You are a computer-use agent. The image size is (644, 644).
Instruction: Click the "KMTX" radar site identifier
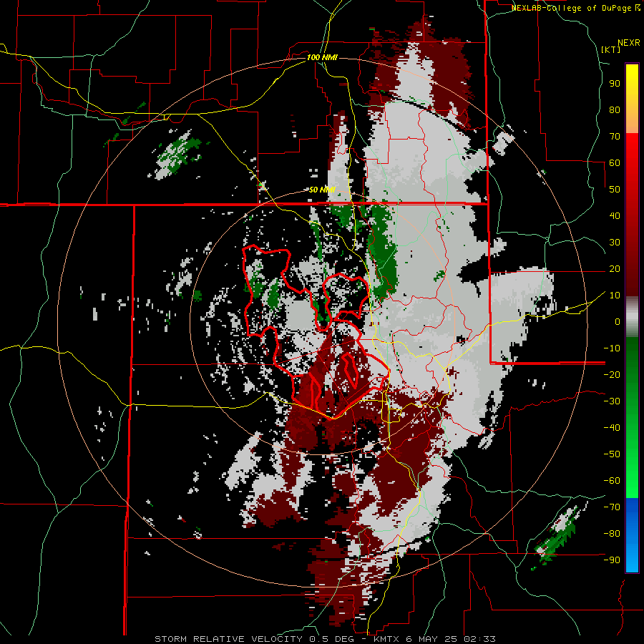point(388,639)
